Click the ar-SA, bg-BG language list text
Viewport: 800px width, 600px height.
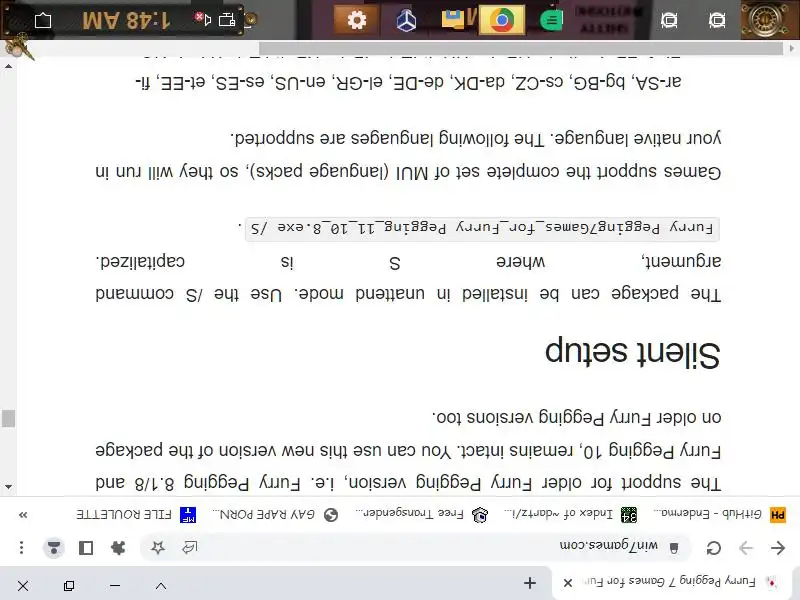coord(408,82)
